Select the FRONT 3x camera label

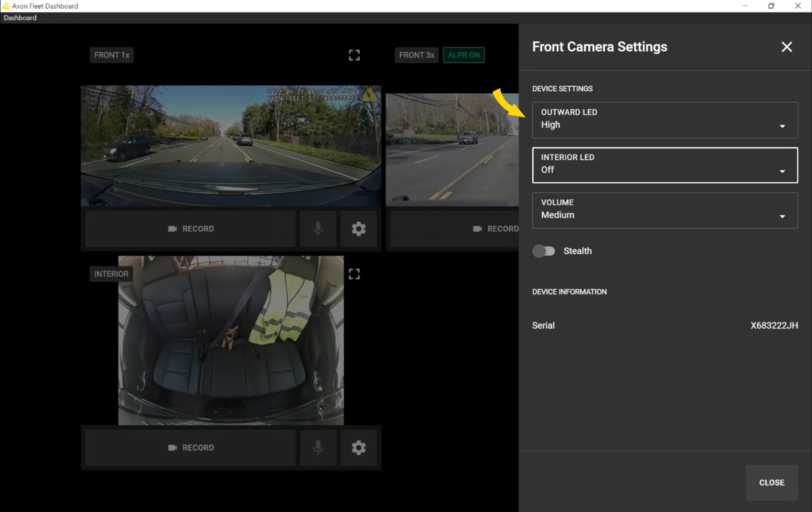point(416,55)
